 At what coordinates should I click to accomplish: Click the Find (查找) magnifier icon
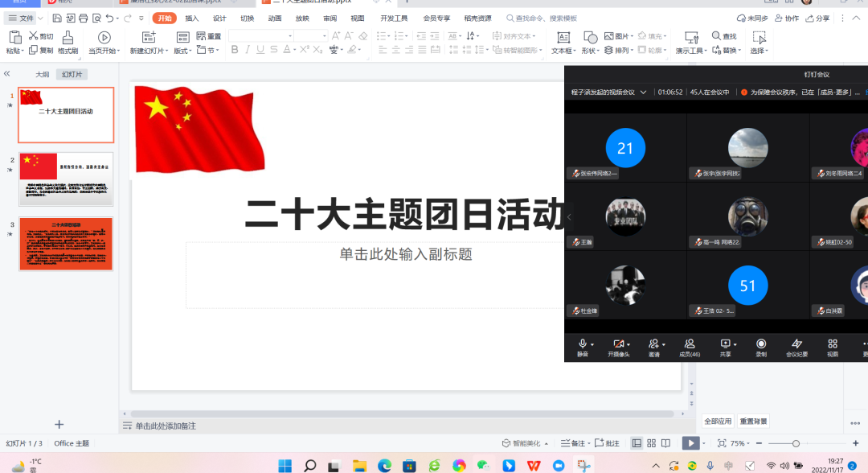[717, 36]
